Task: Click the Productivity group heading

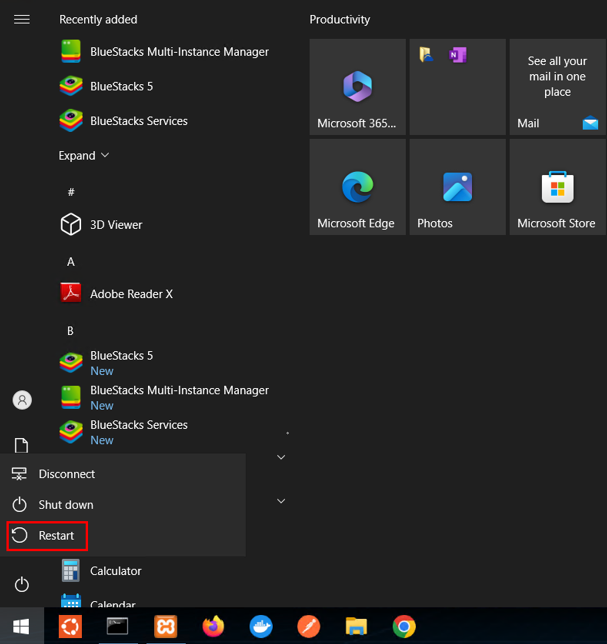Action: click(340, 20)
